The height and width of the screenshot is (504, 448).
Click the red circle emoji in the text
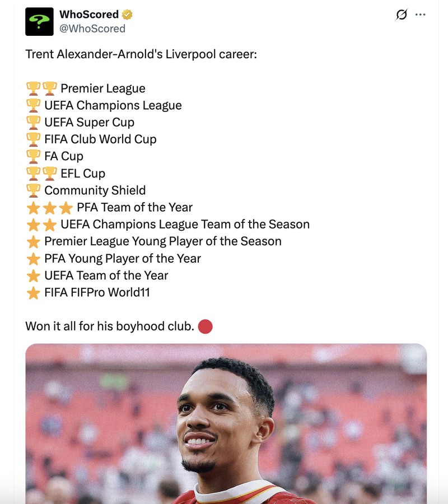click(x=206, y=326)
